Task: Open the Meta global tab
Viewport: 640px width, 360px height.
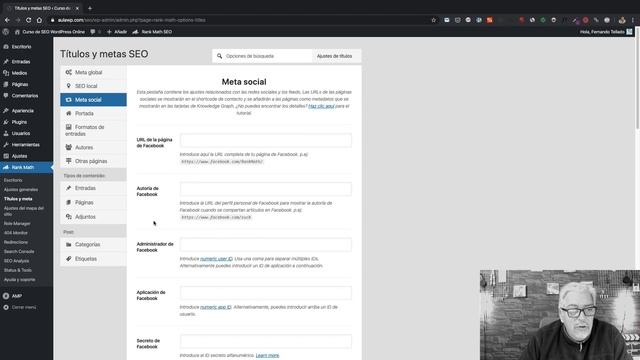Action: pyautogui.click(x=93, y=72)
